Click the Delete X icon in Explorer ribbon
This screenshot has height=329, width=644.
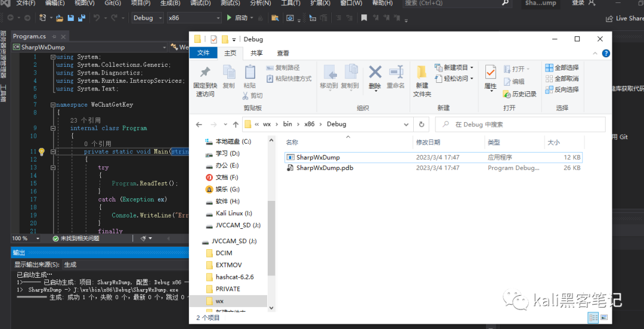point(374,72)
